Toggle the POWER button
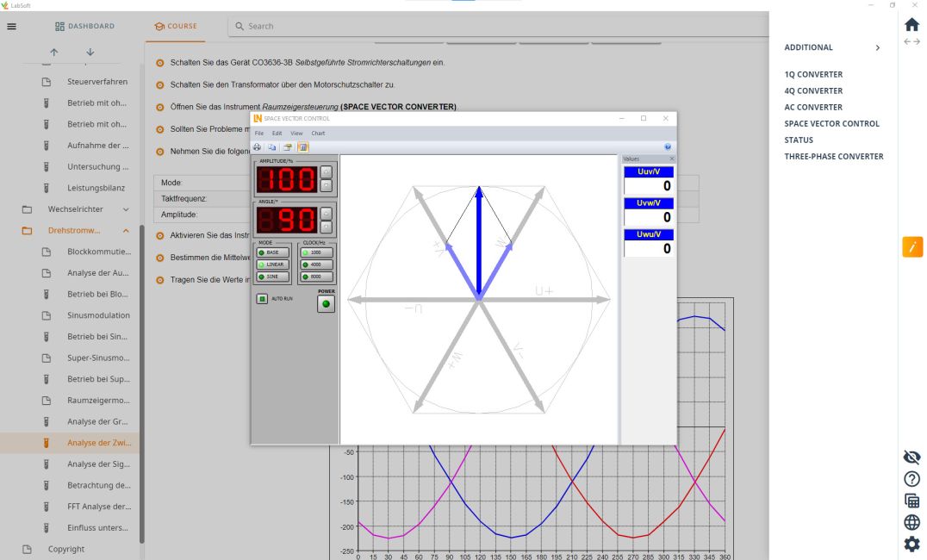Image resolution: width=927 pixels, height=560 pixels. tap(326, 304)
